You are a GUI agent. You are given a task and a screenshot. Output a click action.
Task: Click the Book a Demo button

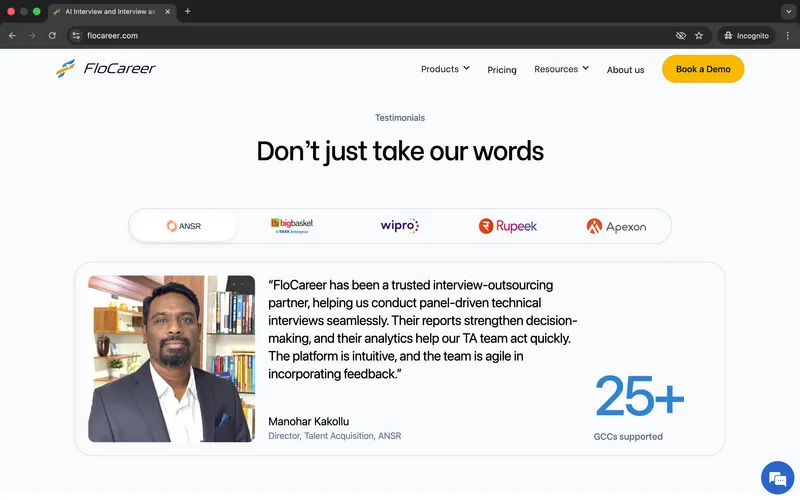pyautogui.click(x=703, y=69)
